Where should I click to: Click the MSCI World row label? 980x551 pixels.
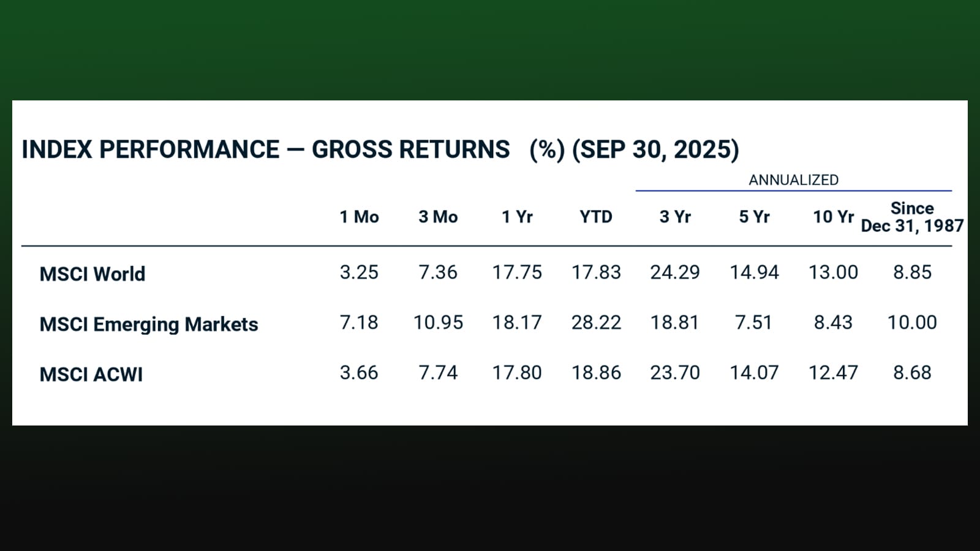[92, 274]
